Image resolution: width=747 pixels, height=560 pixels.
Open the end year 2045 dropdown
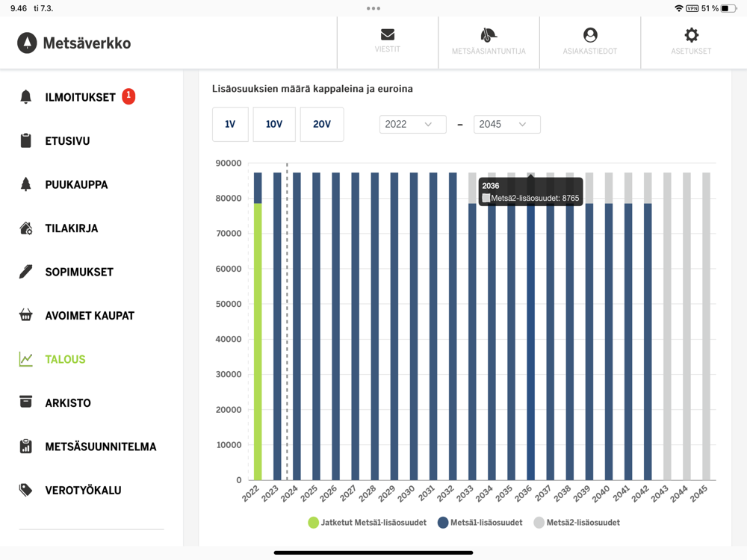click(507, 124)
